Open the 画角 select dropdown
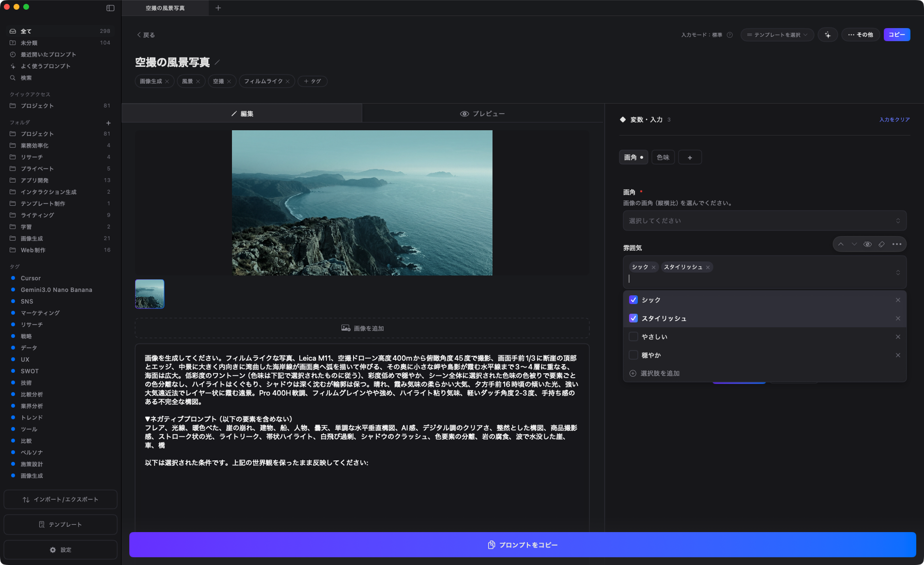Image resolution: width=924 pixels, height=565 pixels. point(765,221)
